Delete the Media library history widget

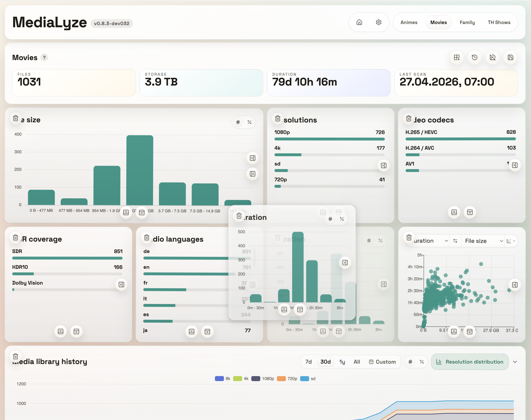pyautogui.click(x=15, y=356)
